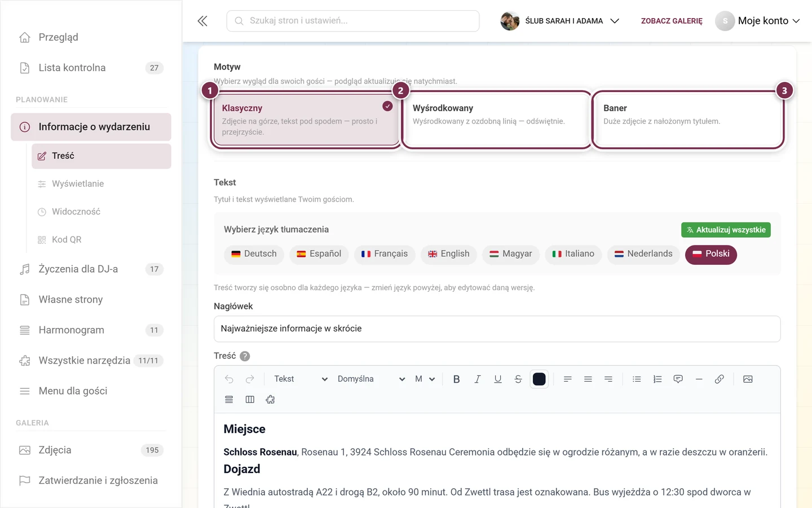Insert horizontal divider line
This screenshot has height=508, width=812.
tap(699, 379)
